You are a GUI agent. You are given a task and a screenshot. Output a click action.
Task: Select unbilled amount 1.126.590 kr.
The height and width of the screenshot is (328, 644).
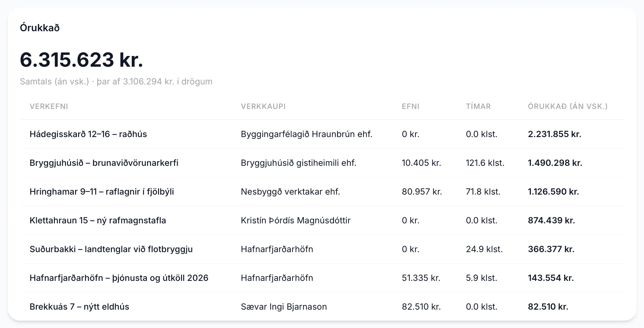553,192
